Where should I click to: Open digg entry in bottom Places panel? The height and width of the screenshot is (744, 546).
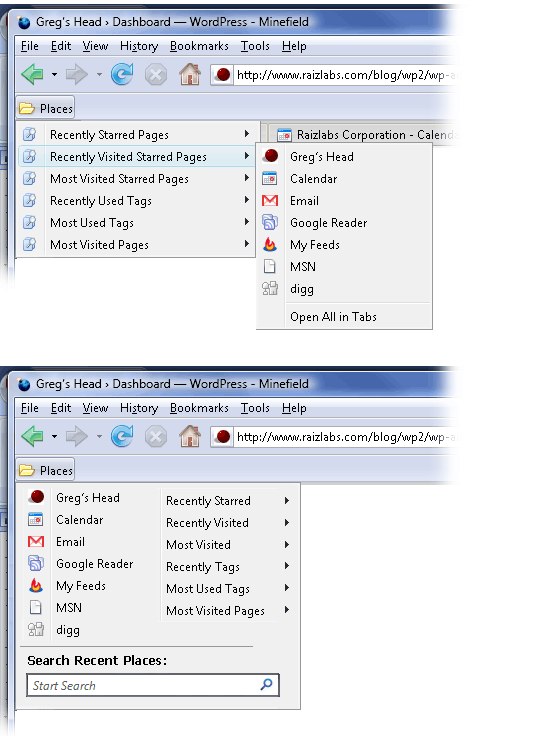(68, 630)
